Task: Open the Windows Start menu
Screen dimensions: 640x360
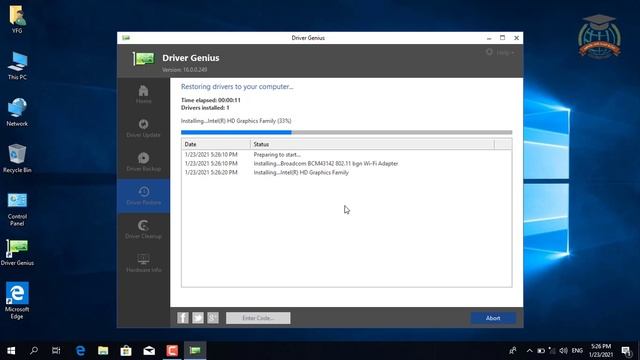Action: point(11,350)
